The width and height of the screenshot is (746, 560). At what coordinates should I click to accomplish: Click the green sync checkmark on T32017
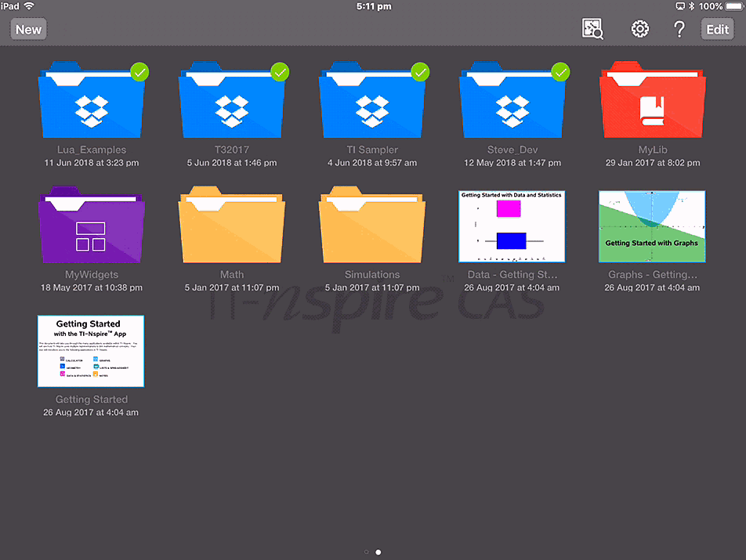280,72
